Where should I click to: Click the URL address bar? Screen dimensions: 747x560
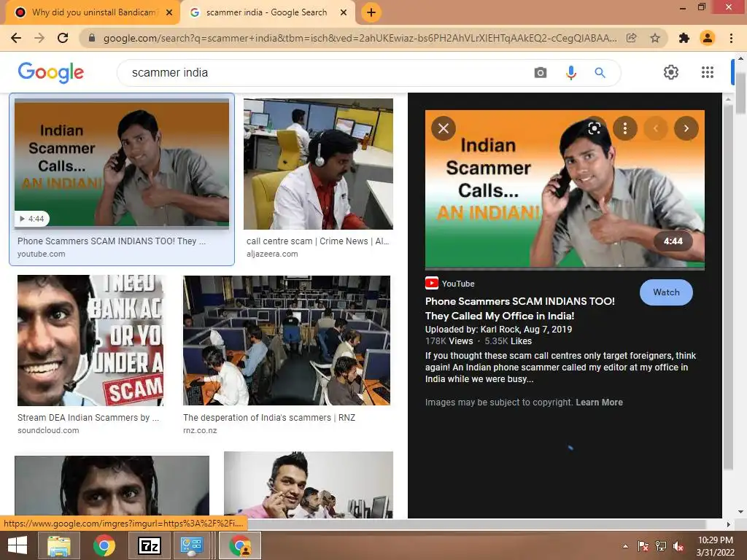(360, 38)
